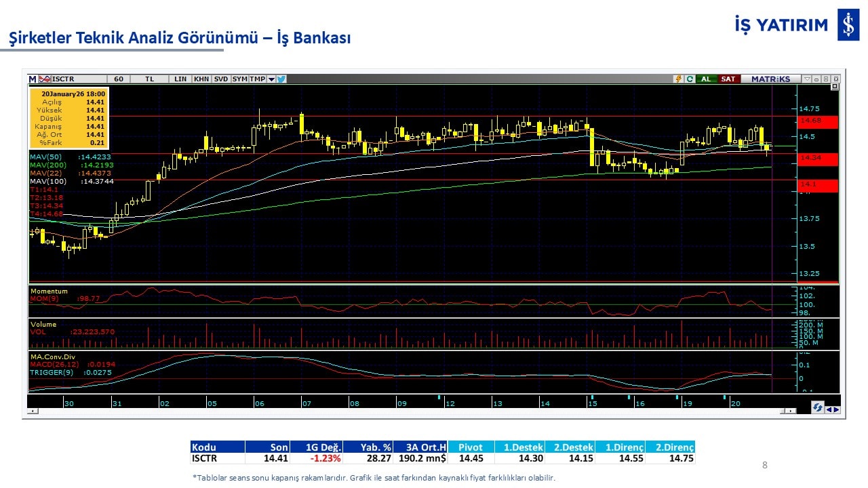Toggle LIN linear scale mode
Viewport: 868px width, 488px height.
(x=180, y=79)
